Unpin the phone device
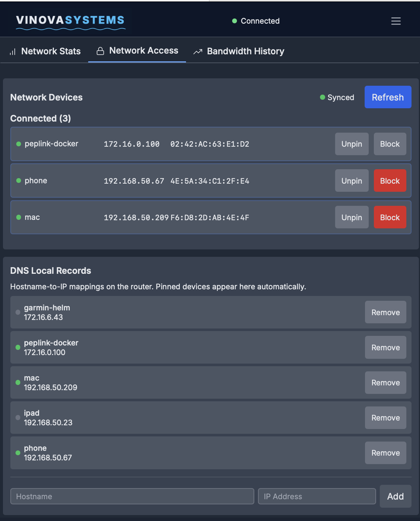Viewport: 420px width, 521px height. [x=351, y=181]
